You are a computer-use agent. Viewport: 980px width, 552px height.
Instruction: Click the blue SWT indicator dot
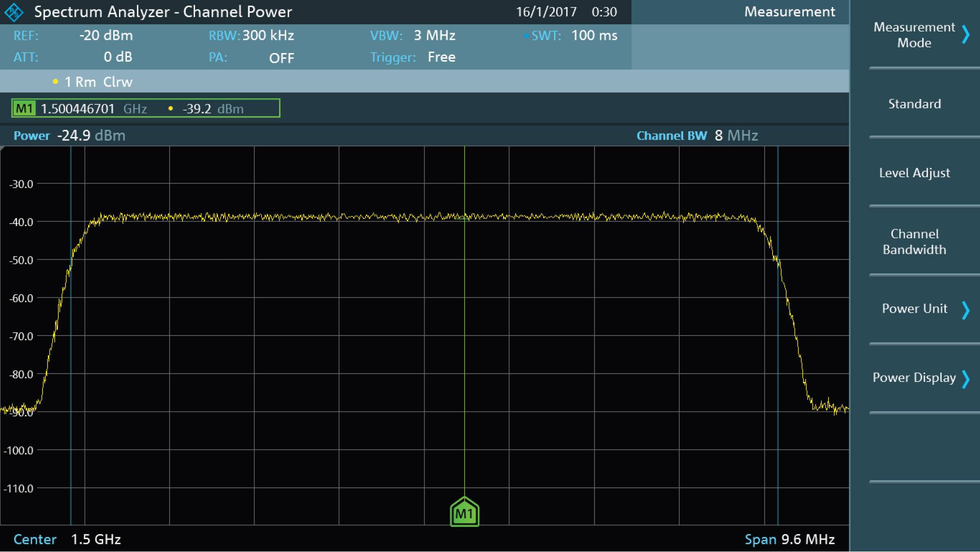click(525, 35)
